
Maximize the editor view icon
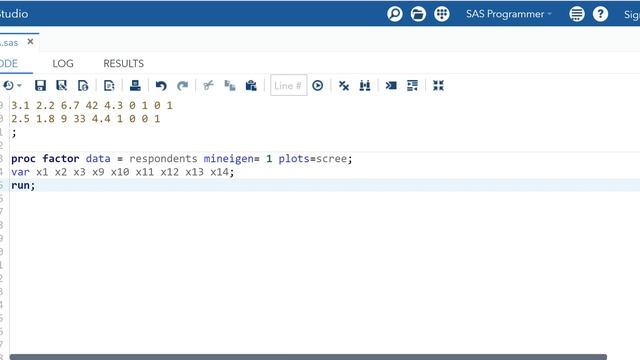coord(438,86)
